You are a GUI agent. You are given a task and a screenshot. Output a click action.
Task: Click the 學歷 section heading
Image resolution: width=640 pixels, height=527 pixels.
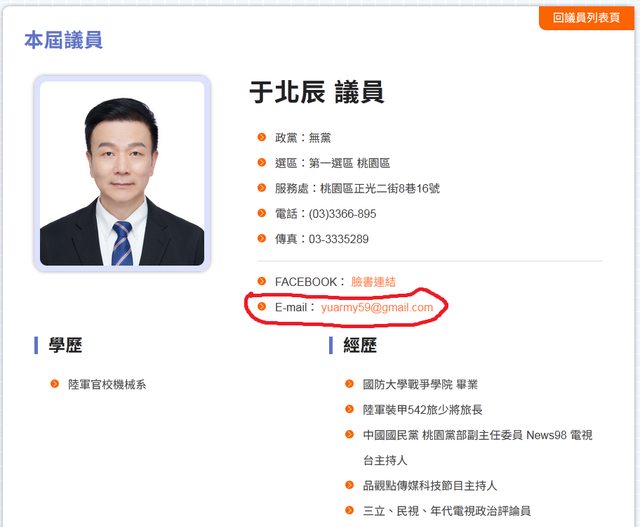(x=65, y=345)
